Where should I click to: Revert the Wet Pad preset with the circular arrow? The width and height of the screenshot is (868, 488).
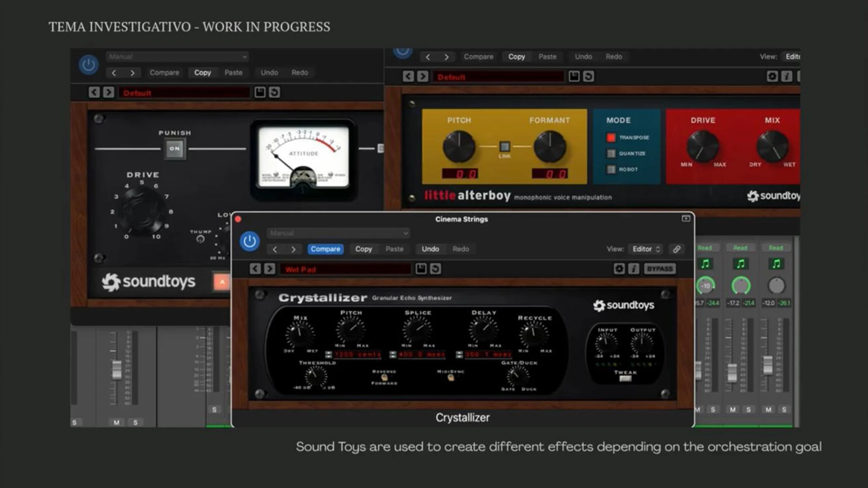[x=435, y=269]
